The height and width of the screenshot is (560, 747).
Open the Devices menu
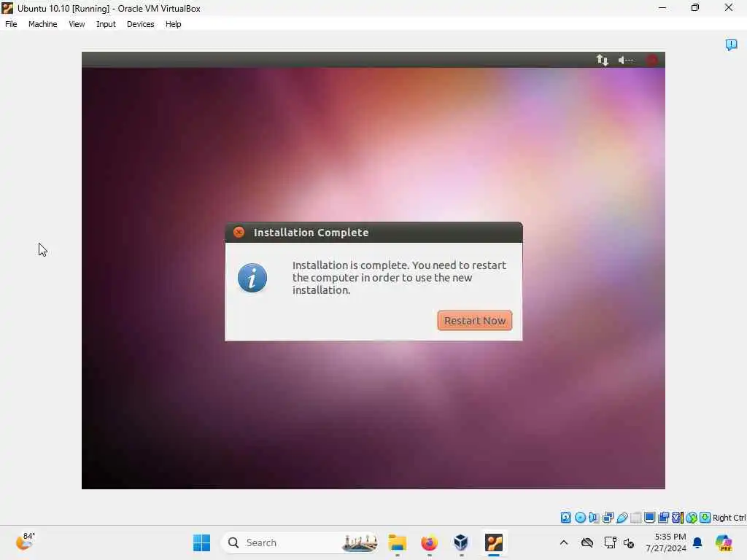point(141,24)
